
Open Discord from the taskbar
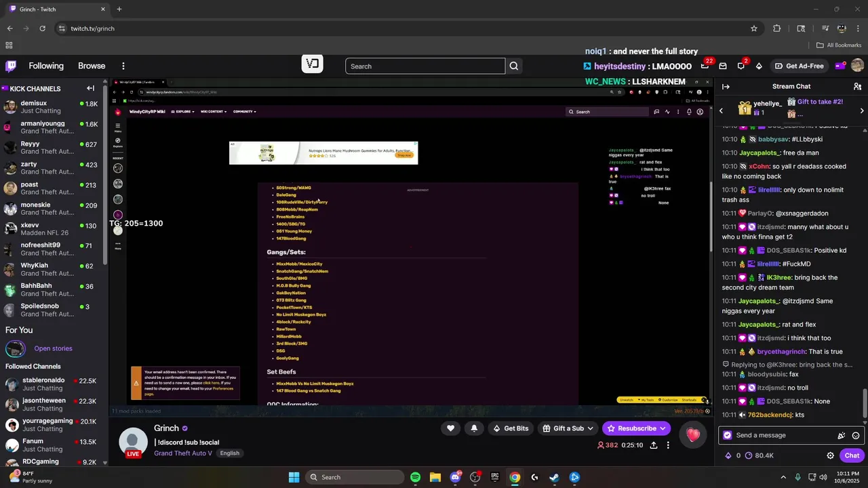(x=456, y=477)
